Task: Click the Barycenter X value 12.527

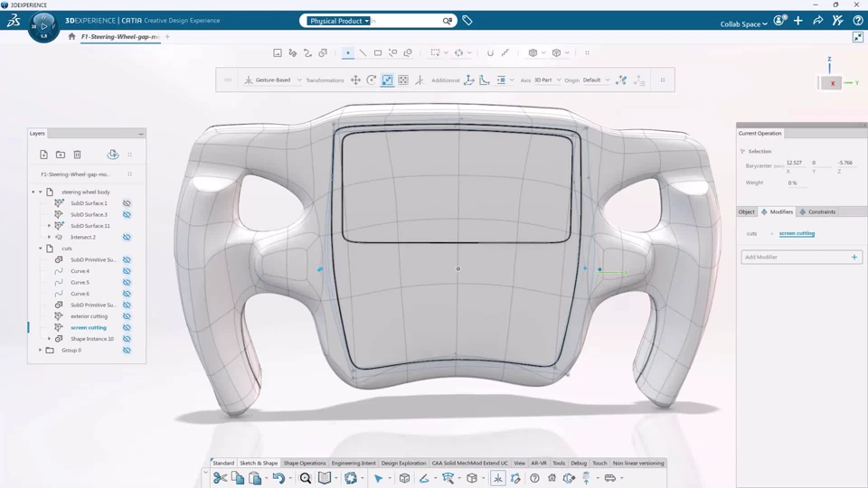Action: pyautogui.click(x=794, y=163)
